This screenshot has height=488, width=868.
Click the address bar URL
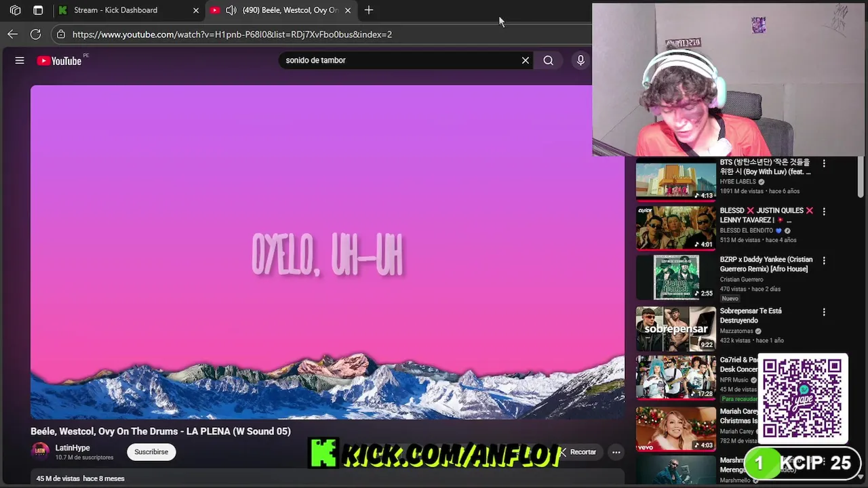point(232,35)
